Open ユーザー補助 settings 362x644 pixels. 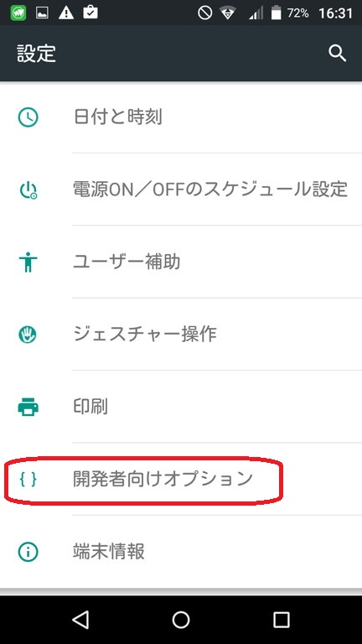pos(181,262)
